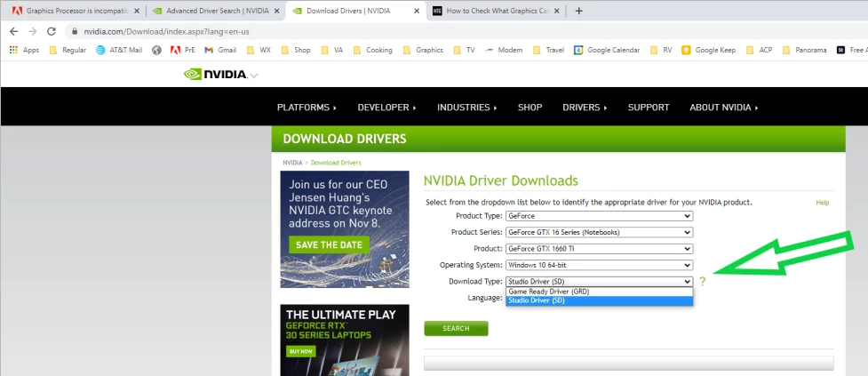The width and height of the screenshot is (868, 376).
Task: Open the Product Series dropdown
Action: tap(599, 233)
